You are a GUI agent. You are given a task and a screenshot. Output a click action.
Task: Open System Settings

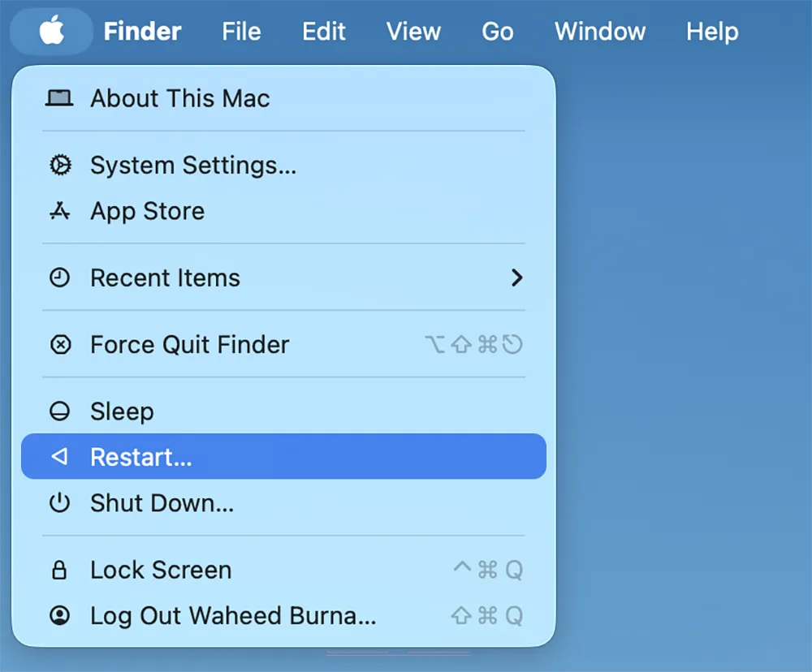(x=192, y=165)
